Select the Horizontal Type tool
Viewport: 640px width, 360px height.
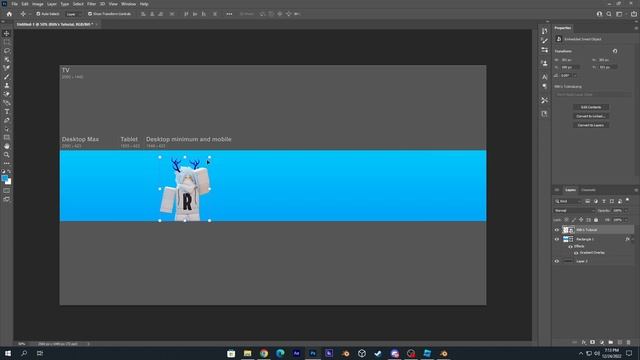[x=7, y=111]
